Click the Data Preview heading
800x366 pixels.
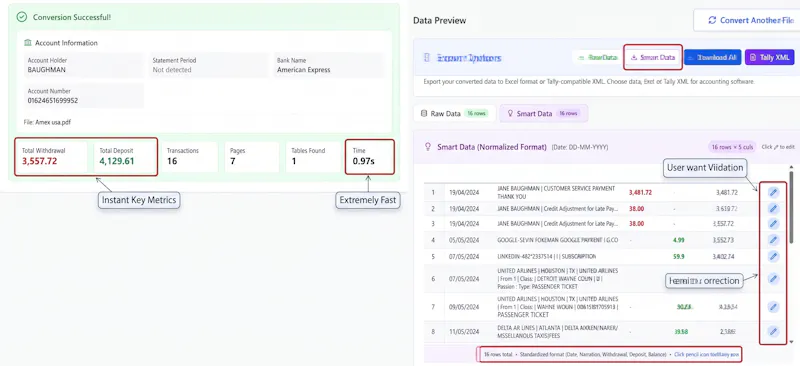click(440, 20)
